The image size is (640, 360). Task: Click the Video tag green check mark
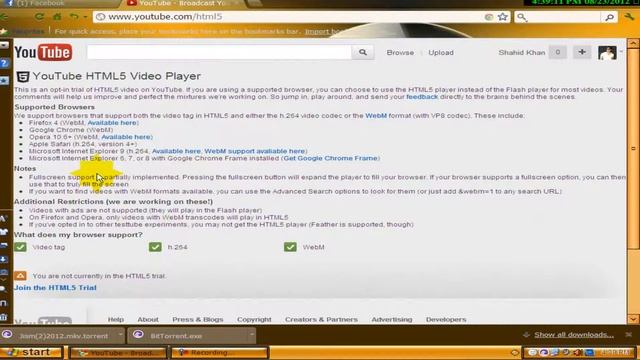20,247
